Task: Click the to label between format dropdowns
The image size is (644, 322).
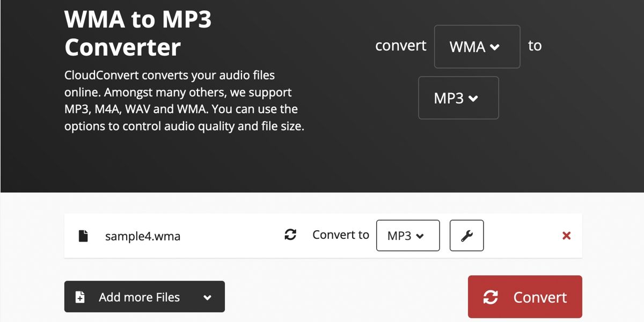Action: pos(535,46)
